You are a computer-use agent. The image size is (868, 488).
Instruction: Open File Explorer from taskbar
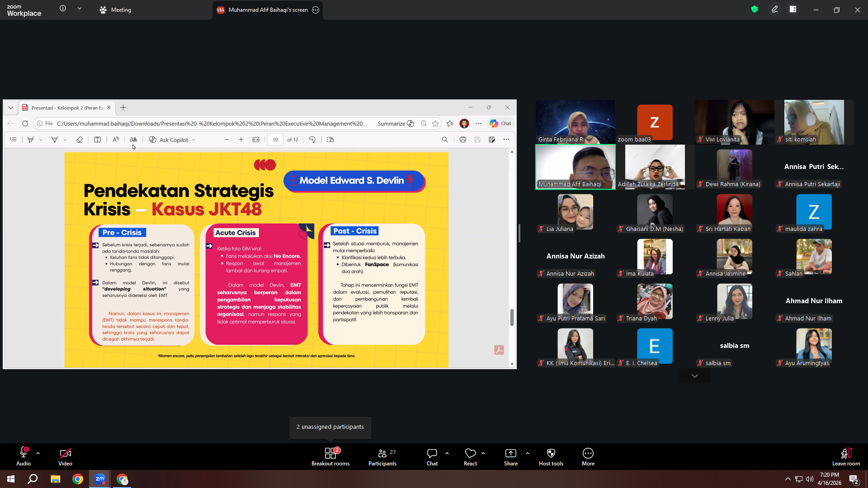point(55,479)
